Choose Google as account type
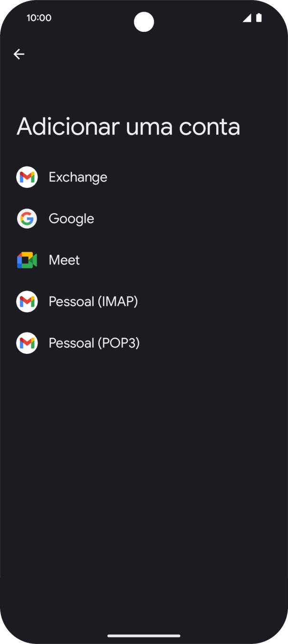 71,218
